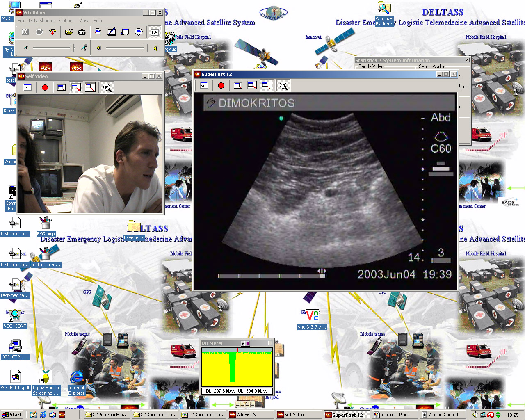Start application sharing in WInViCoS toolbar
Image resolution: width=525 pixels, height=420 pixels.
pyautogui.click(x=125, y=32)
